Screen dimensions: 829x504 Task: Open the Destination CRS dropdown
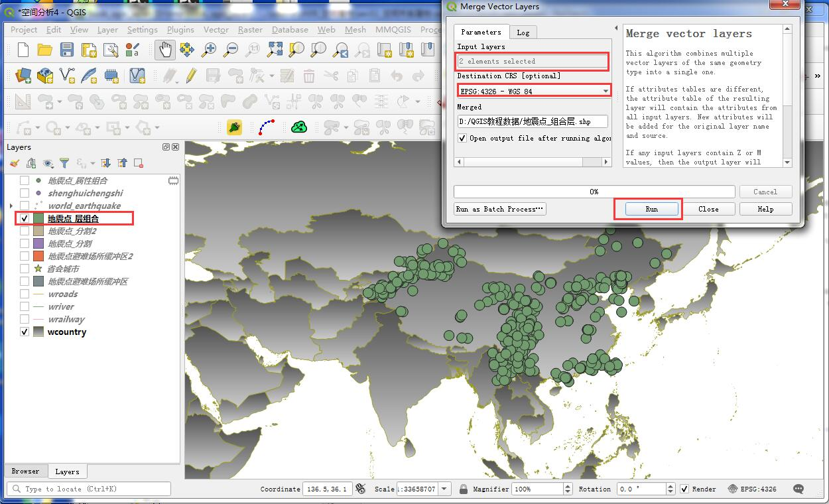[534, 91]
